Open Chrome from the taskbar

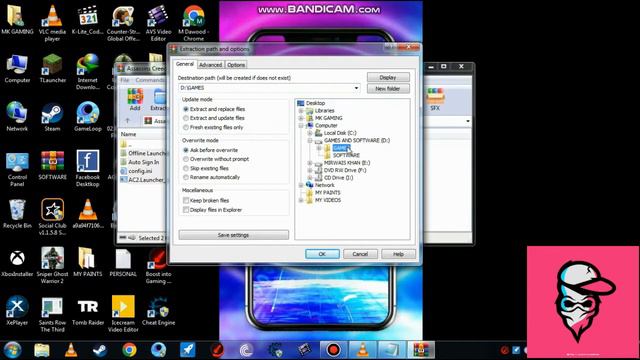pyautogui.click(x=129, y=350)
